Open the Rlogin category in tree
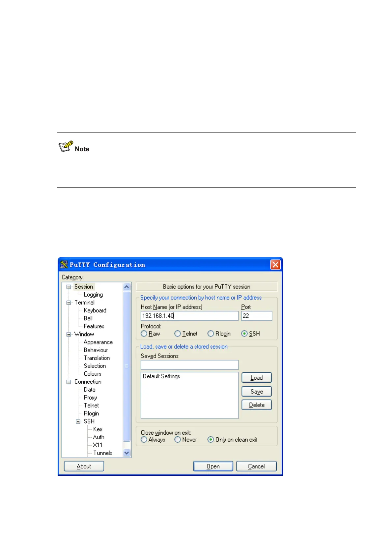This screenshot has height=555, width=392. pos(91,413)
